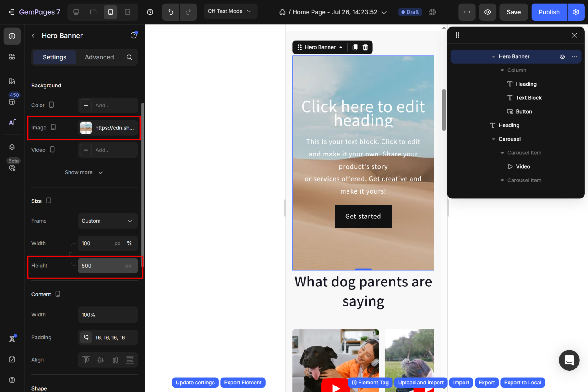Open the Frame Custom dropdown

108,221
